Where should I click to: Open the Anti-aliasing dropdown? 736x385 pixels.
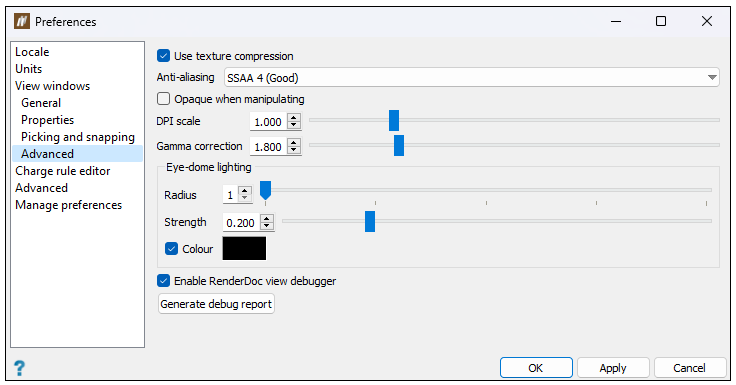[x=472, y=77]
